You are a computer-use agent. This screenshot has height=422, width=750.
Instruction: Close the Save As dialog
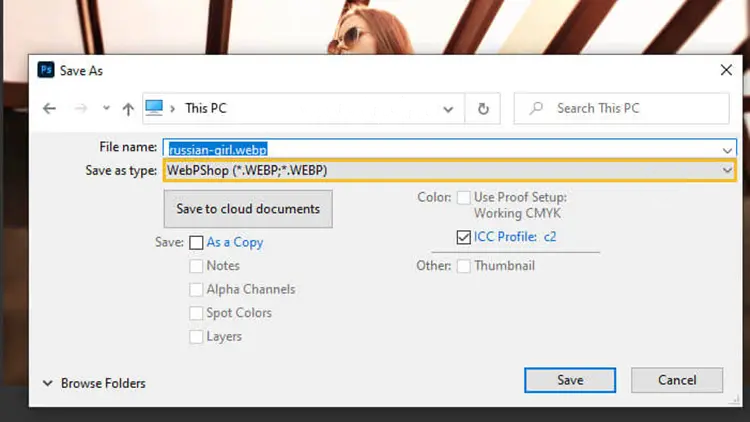(x=726, y=70)
